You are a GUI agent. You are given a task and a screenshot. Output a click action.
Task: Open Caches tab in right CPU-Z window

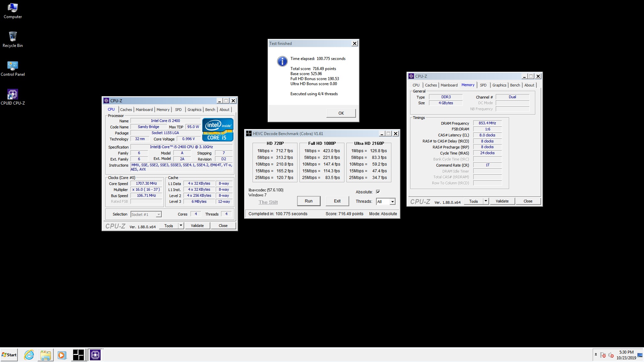[x=431, y=85]
